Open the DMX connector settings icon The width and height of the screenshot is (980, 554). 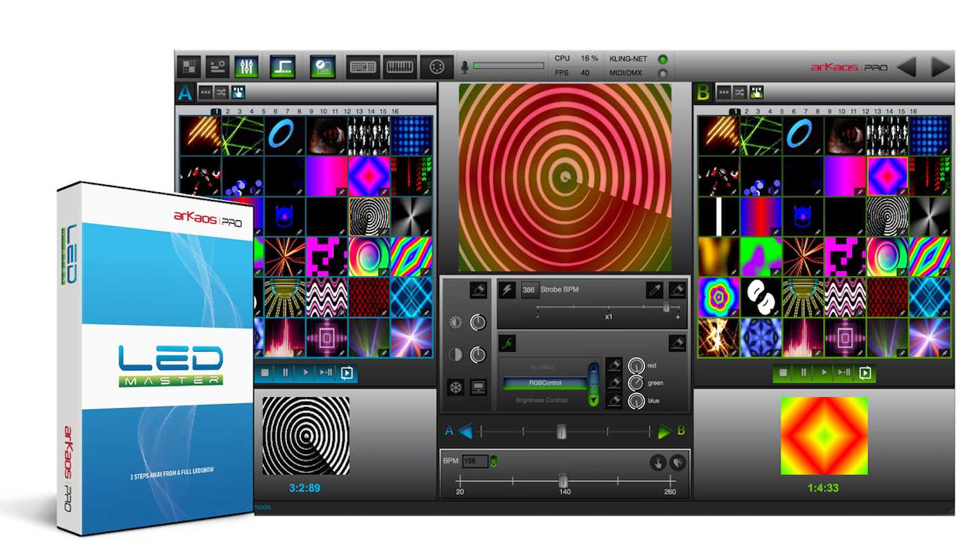point(436,67)
